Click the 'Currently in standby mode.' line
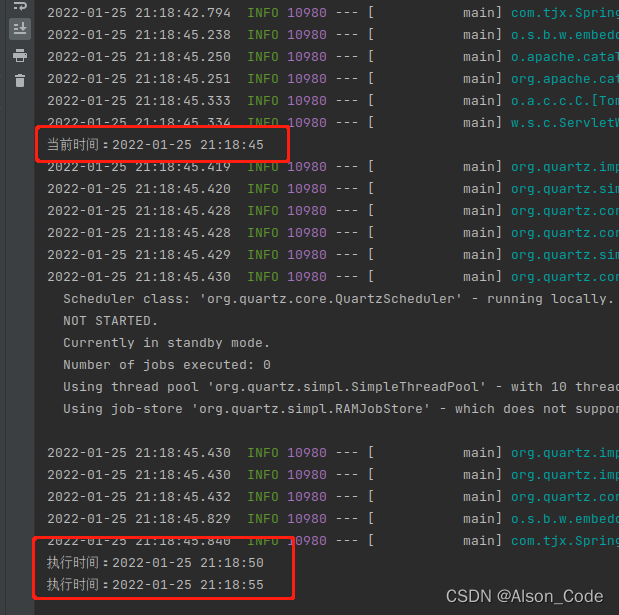Viewport: 619px width, 615px height. (167, 343)
